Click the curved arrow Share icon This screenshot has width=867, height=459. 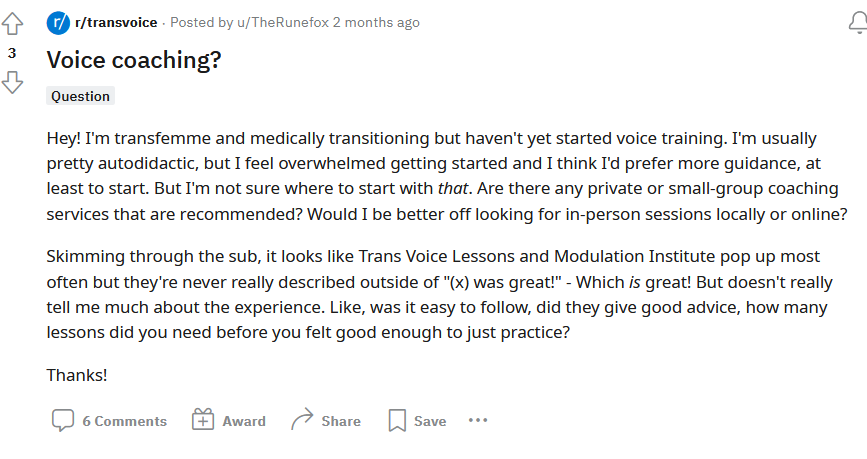(302, 420)
